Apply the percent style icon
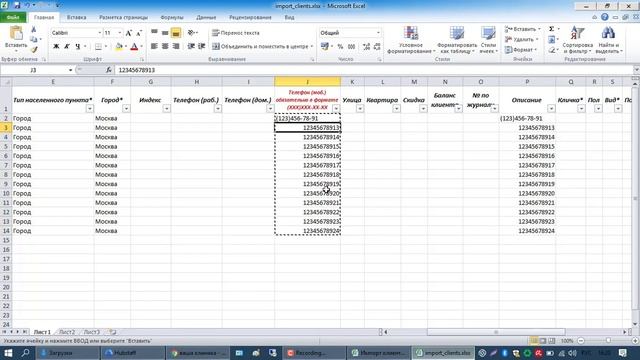 (340, 47)
